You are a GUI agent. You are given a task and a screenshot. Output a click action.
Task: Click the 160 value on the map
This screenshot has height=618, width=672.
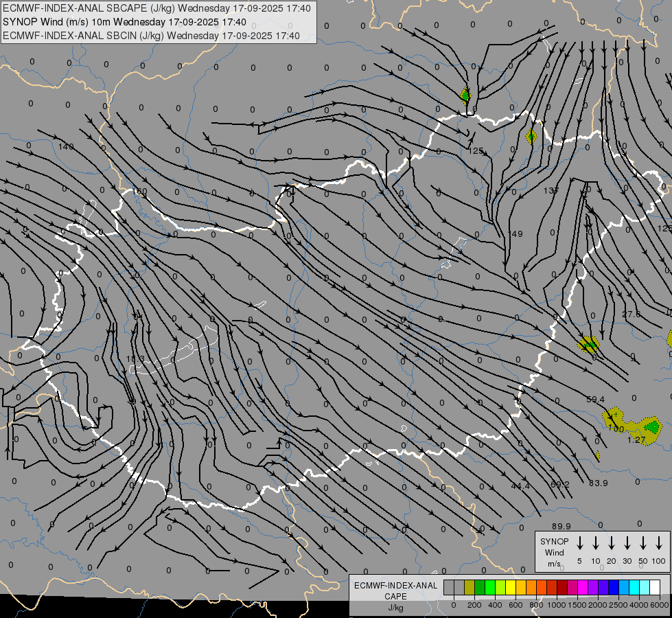click(140, 192)
